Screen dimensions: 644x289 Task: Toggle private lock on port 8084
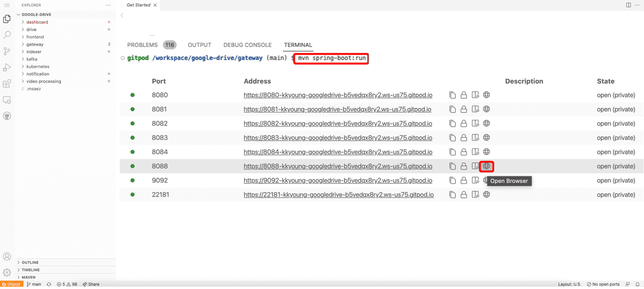(x=464, y=152)
